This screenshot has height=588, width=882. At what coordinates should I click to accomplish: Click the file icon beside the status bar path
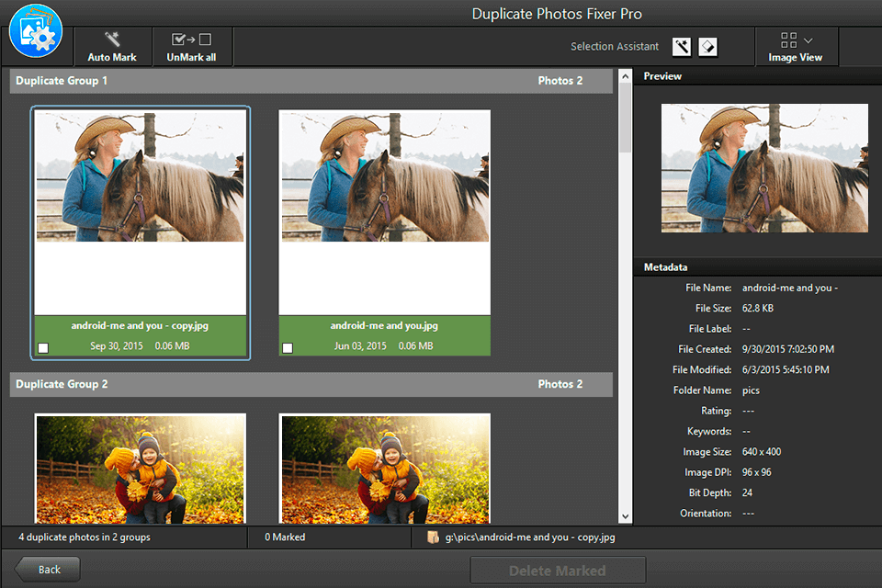click(x=433, y=537)
